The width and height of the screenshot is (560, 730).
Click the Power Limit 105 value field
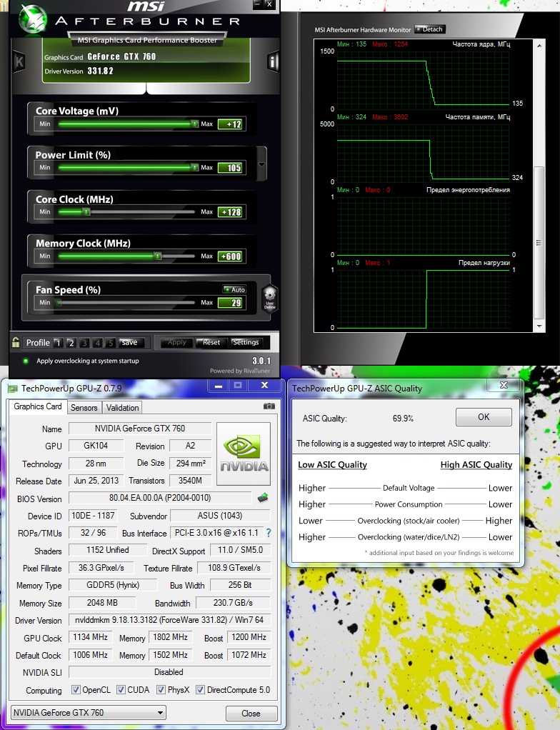230,168
